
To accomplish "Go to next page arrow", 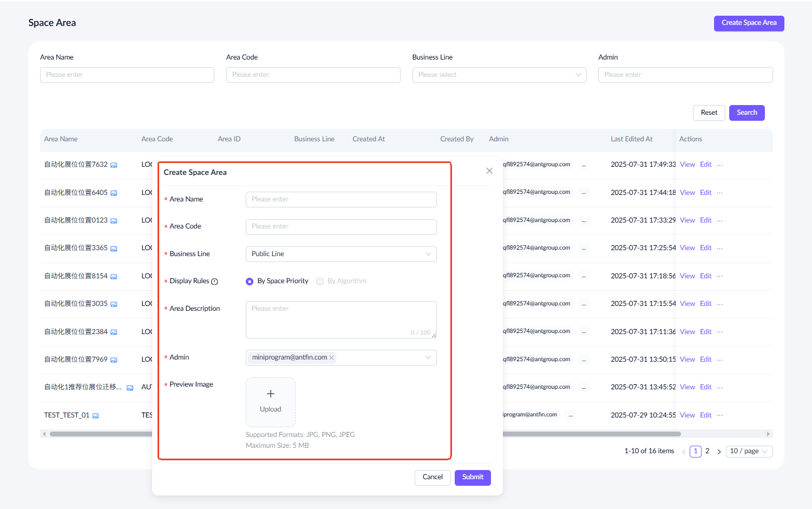I will pos(719,452).
